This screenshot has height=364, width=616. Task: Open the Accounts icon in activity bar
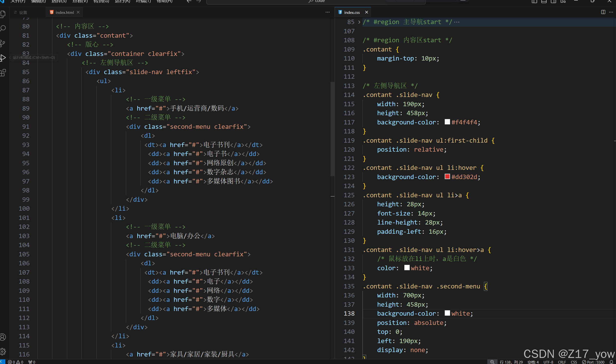click(3, 337)
